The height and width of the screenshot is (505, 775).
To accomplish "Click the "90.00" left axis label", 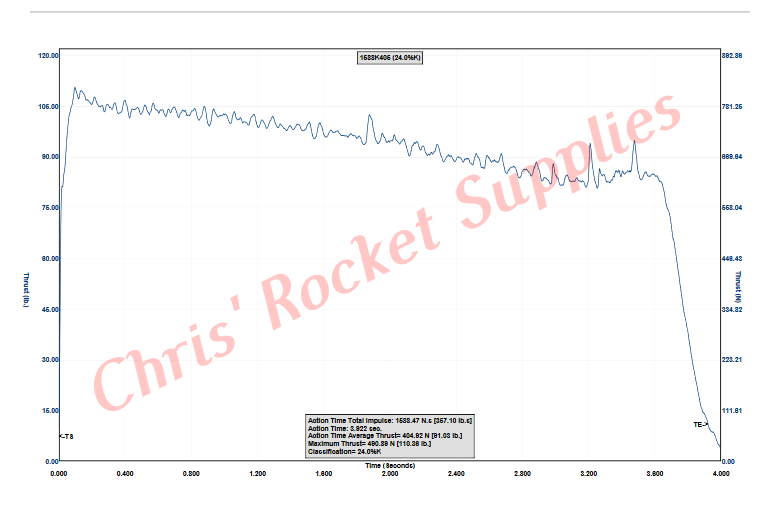I will tap(50, 157).
